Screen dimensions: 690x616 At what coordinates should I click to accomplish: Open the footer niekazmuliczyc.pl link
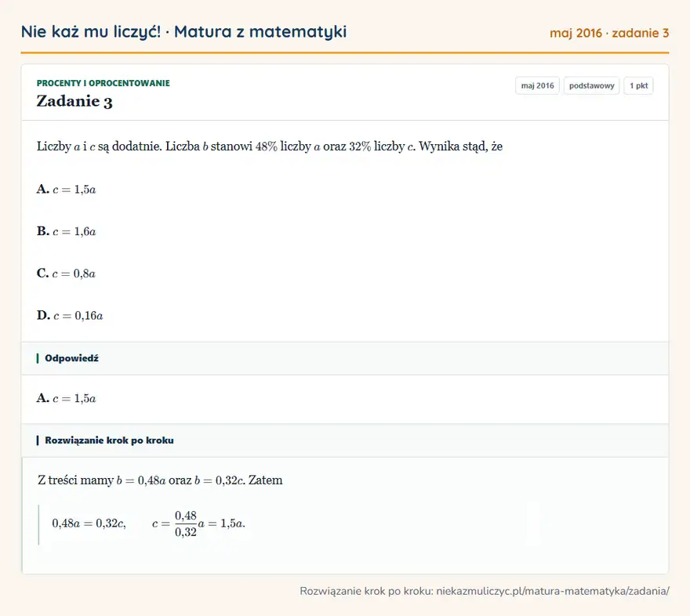pos(553,591)
